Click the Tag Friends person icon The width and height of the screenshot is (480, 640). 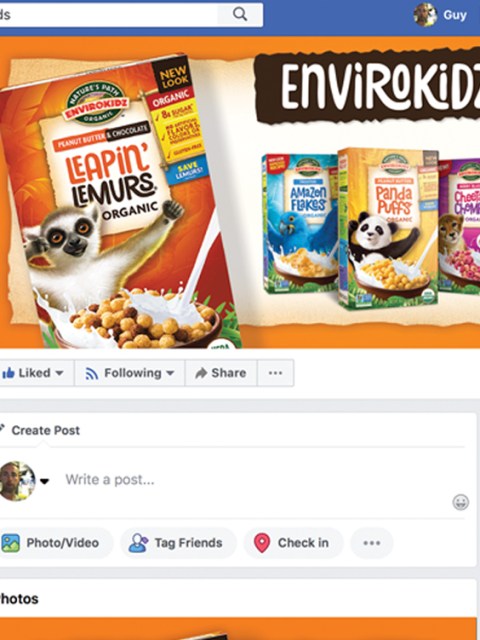pos(138,543)
